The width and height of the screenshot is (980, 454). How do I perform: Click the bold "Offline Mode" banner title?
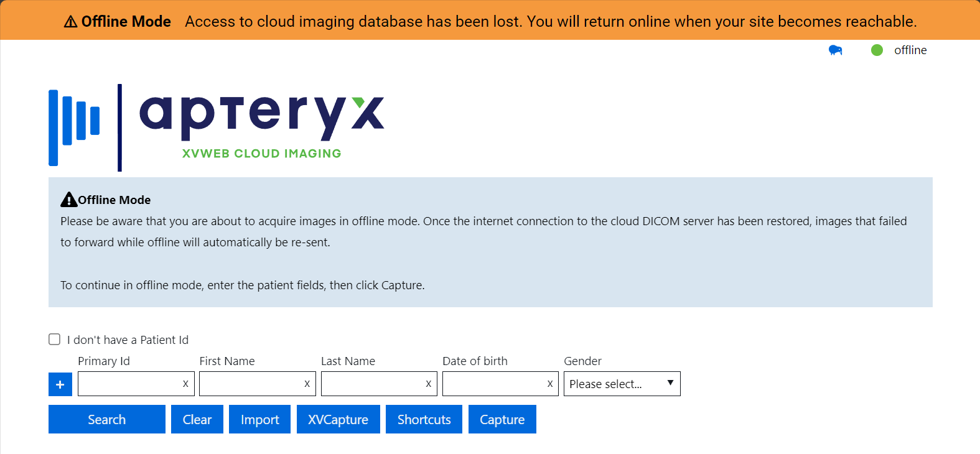[126, 22]
